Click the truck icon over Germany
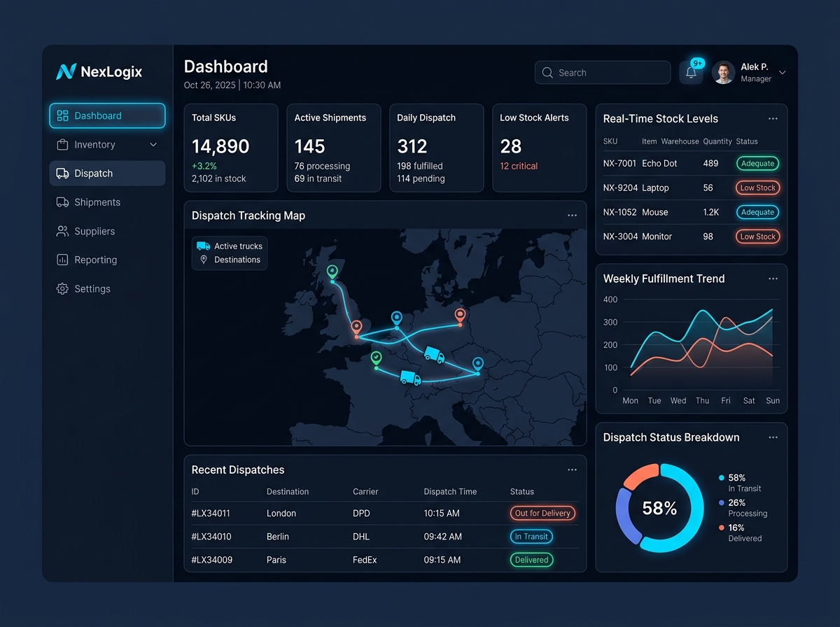The height and width of the screenshot is (627, 840). (x=434, y=355)
